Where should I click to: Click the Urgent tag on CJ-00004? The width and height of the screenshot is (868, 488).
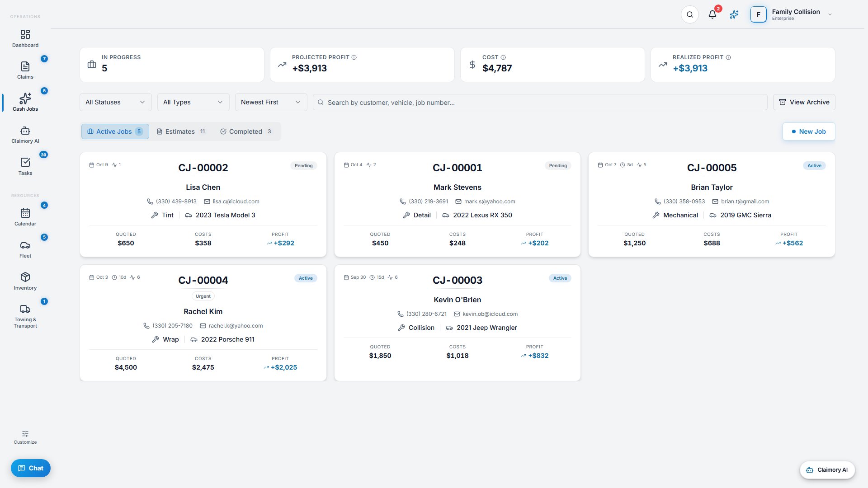pos(203,296)
